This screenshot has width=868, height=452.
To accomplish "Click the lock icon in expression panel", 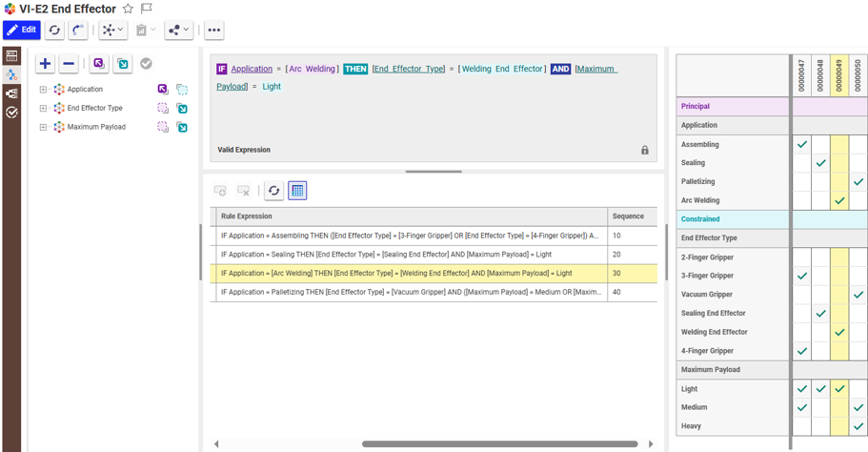I will 645,150.
